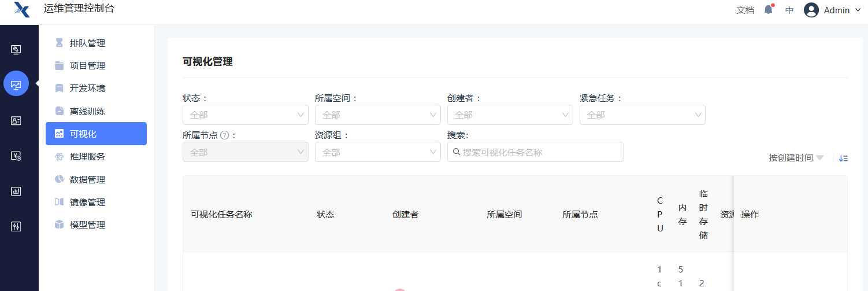Click the document icon beside 离线训练
Image resolution: width=868 pixels, height=291 pixels.
59,111
